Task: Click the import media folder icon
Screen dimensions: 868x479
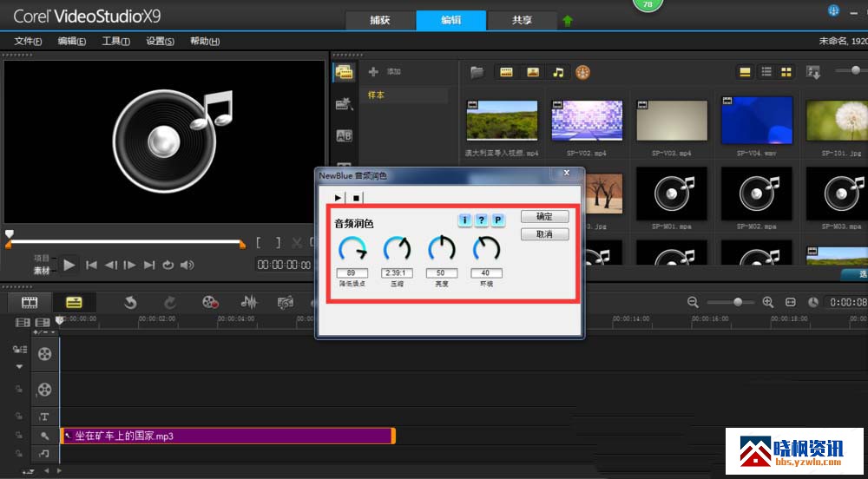Action: point(477,72)
